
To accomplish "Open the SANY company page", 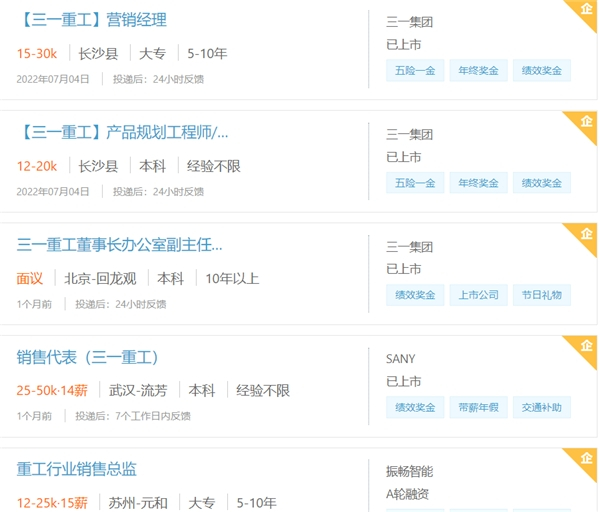I will (401, 359).
